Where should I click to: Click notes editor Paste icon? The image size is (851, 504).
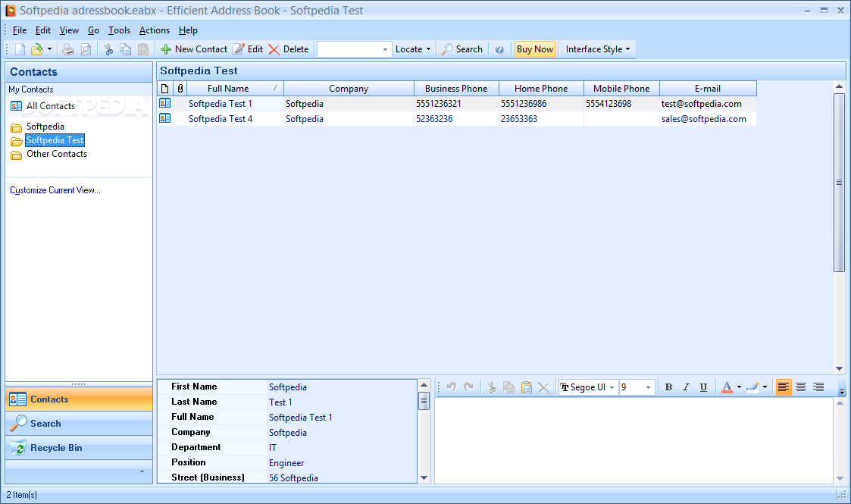[527, 387]
